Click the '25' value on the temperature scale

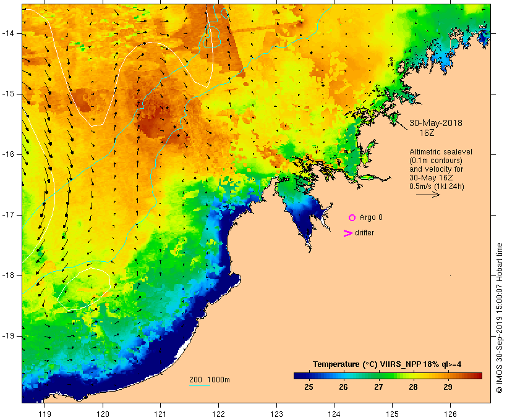[309, 387]
